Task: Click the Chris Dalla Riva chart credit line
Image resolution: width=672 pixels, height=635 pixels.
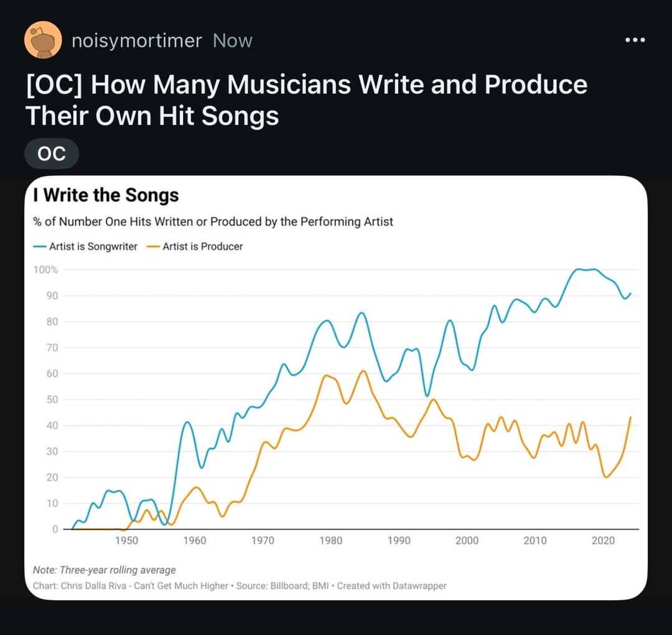Action: coord(240,586)
